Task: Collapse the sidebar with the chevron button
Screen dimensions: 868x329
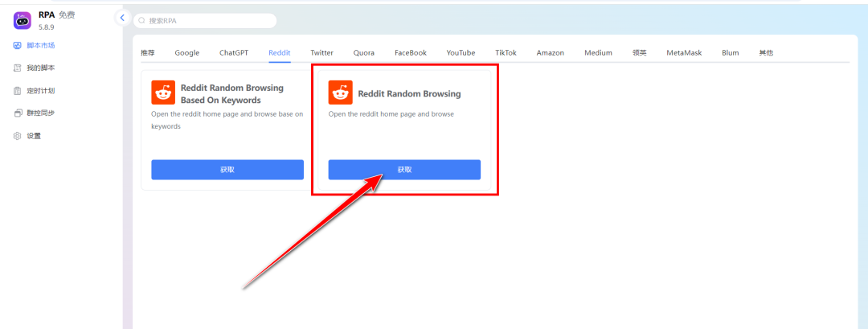Action: pyautogui.click(x=122, y=19)
